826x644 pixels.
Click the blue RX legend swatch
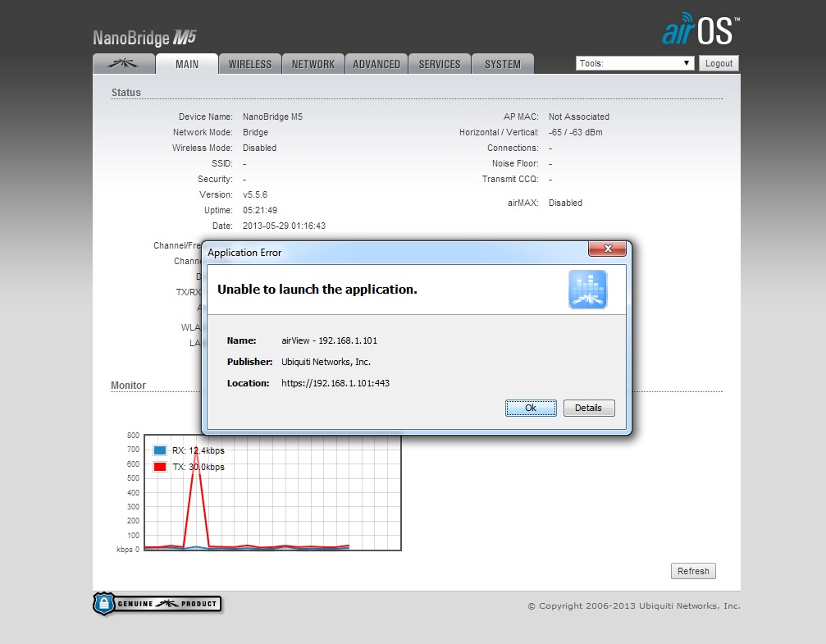(160, 450)
